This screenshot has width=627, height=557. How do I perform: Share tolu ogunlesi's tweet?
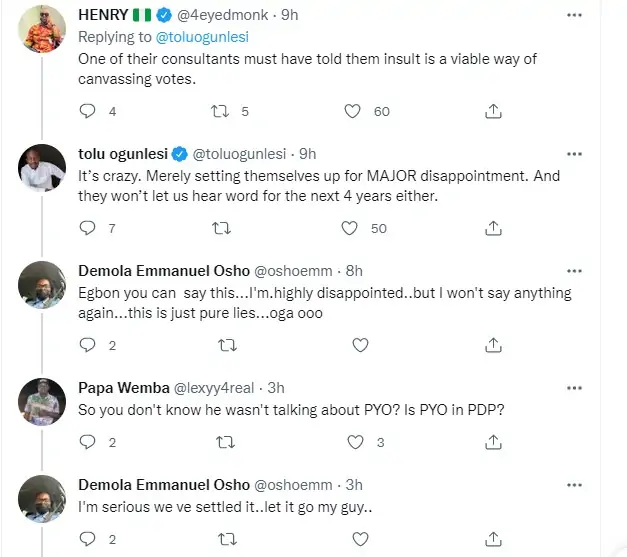[492, 229]
